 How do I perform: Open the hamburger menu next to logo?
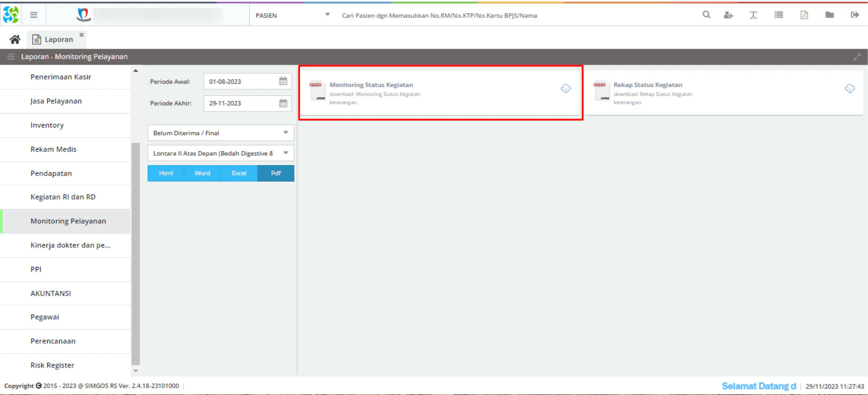pos(34,15)
